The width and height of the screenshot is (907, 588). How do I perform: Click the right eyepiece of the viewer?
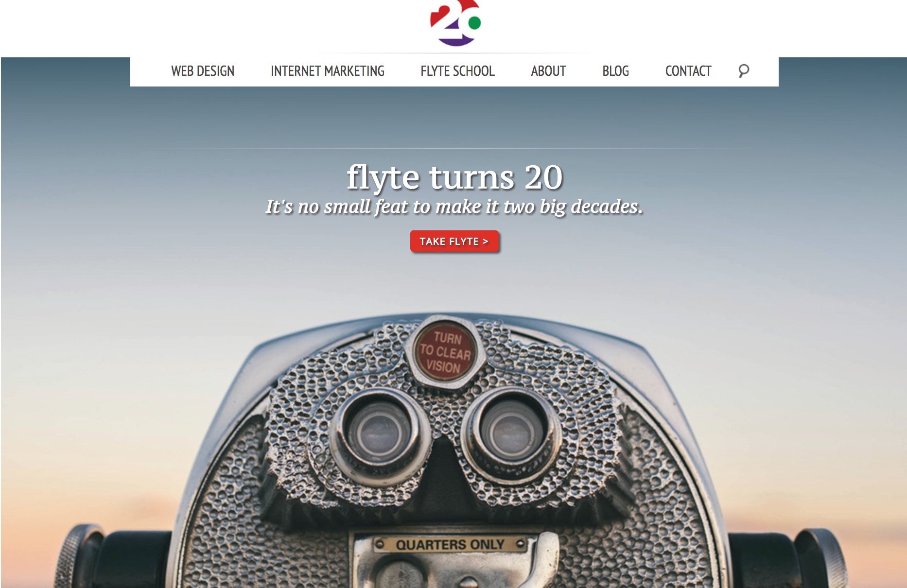511,430
